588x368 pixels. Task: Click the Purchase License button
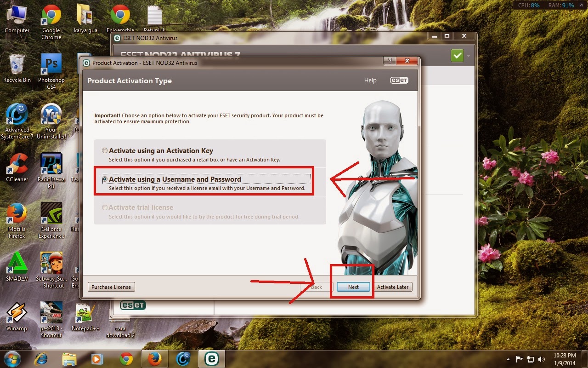point(111,287)
